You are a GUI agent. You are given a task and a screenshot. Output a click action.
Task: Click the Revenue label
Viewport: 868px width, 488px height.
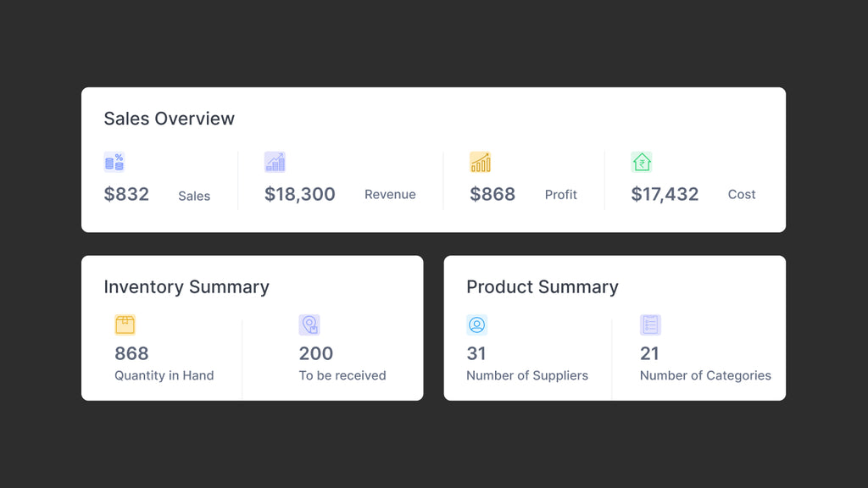(x=390, y=195)
